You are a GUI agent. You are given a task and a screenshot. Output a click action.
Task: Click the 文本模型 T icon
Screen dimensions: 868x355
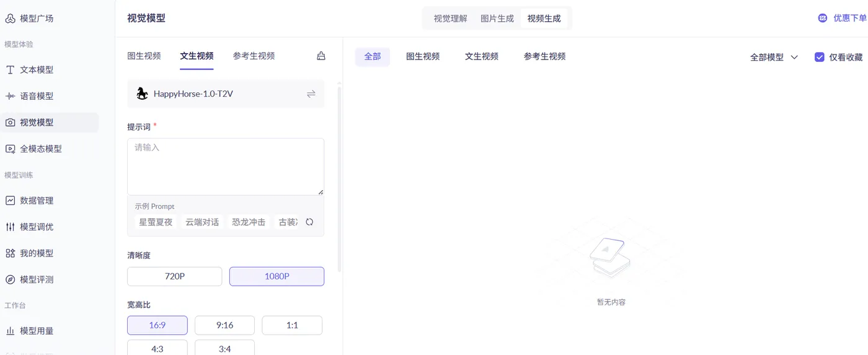tap(10, 70)
